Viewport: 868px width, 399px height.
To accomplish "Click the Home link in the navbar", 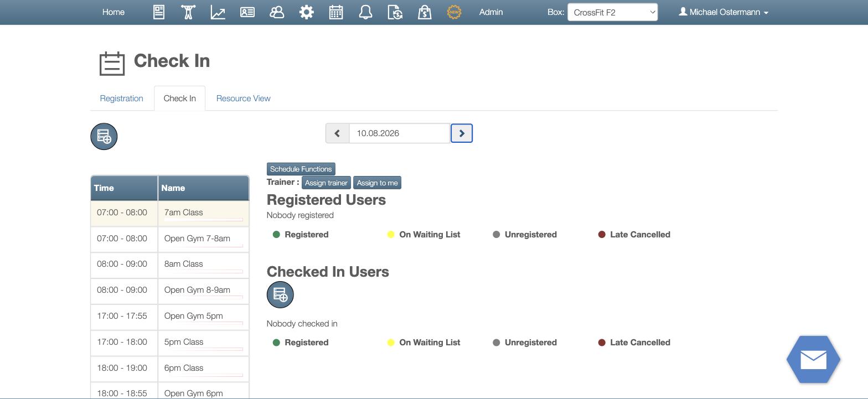I will [113, 12].
